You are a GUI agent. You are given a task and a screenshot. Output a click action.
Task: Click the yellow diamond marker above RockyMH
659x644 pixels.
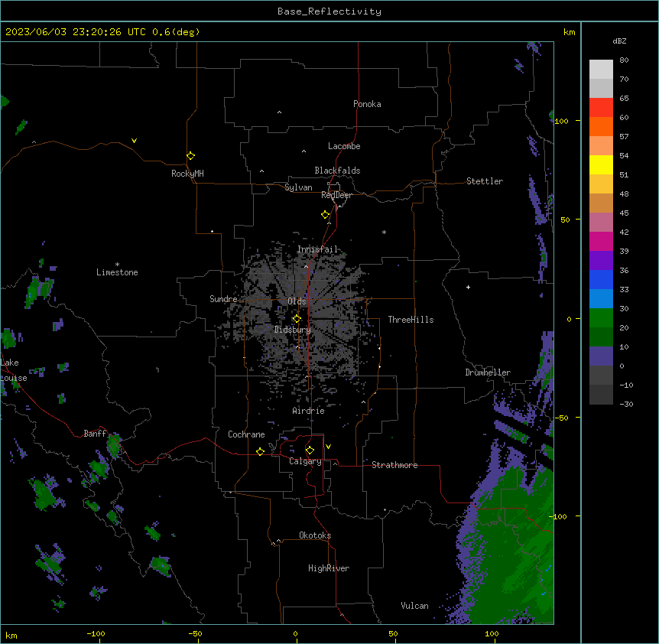191,156
